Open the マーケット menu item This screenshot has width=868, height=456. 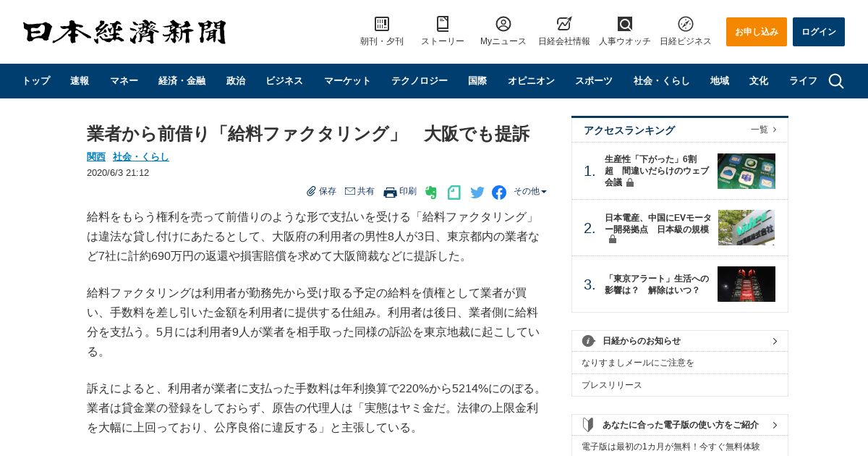(347, 81)
